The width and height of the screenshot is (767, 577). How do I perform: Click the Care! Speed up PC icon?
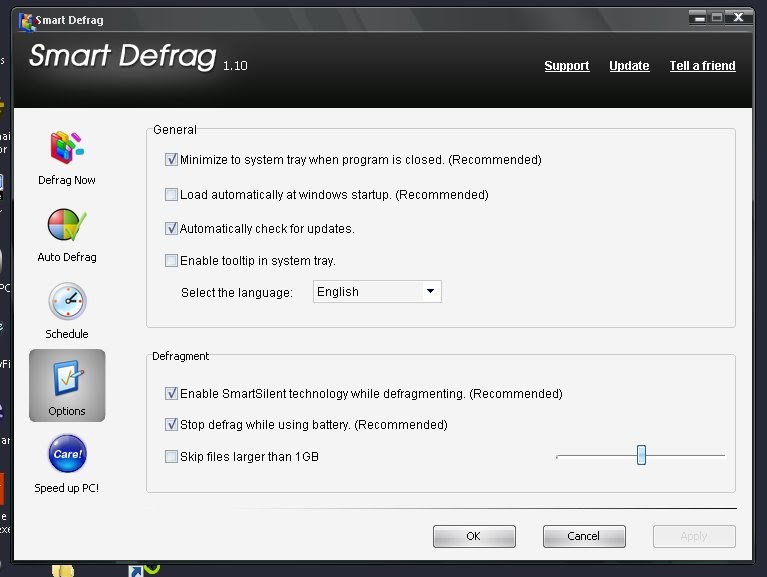pos(67,453)
